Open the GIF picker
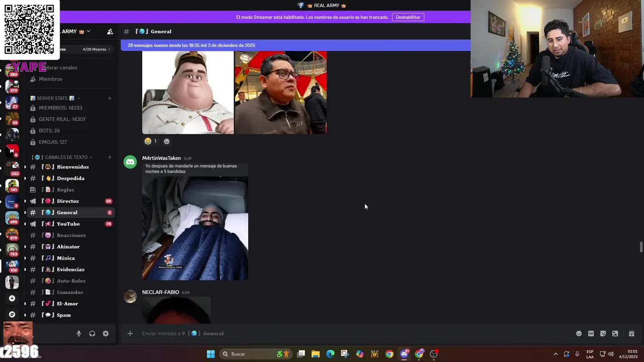644x362 pixels. pyautogui.click(x=591, y=333)
